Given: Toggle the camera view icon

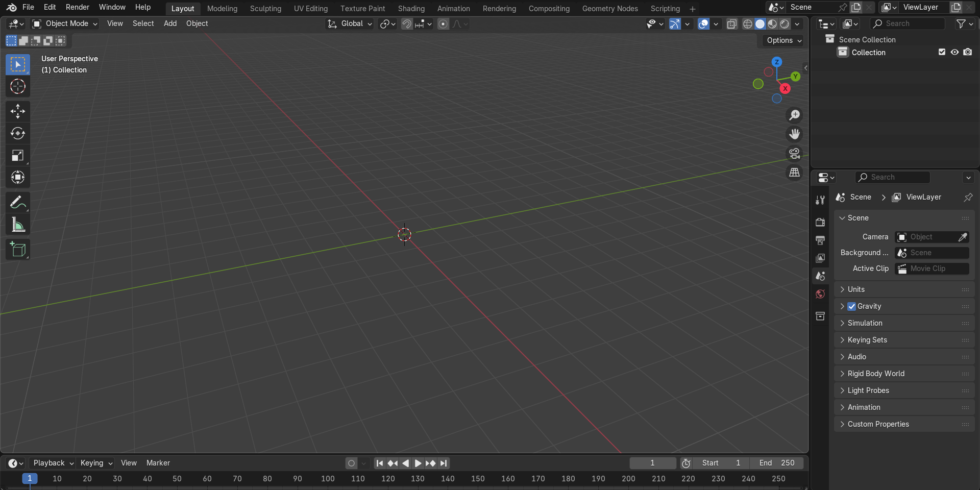Looking at the screenshot, I should pyautogui.click(x=795, y=153).
